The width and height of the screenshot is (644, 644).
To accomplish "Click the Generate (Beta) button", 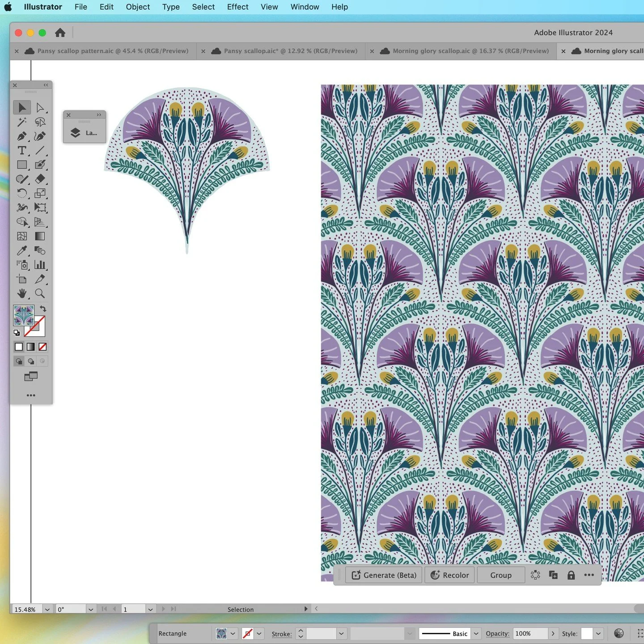I will (x=383, y=575).
